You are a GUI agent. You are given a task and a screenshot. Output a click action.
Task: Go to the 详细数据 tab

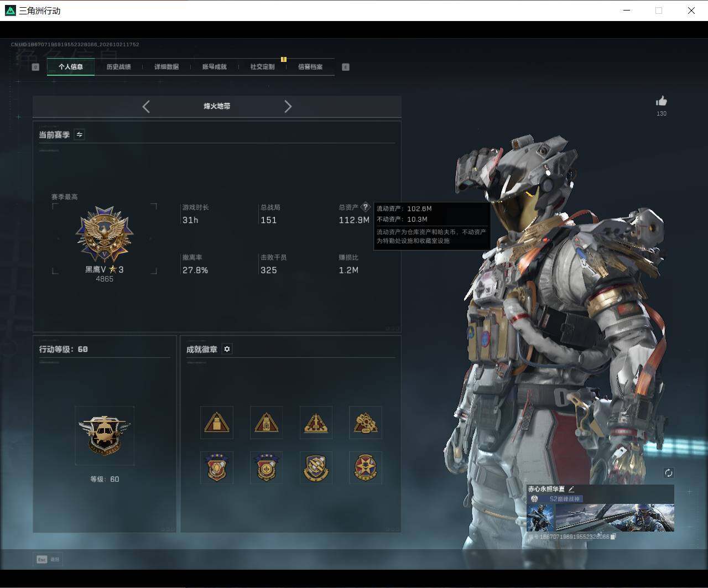(166, 67)
